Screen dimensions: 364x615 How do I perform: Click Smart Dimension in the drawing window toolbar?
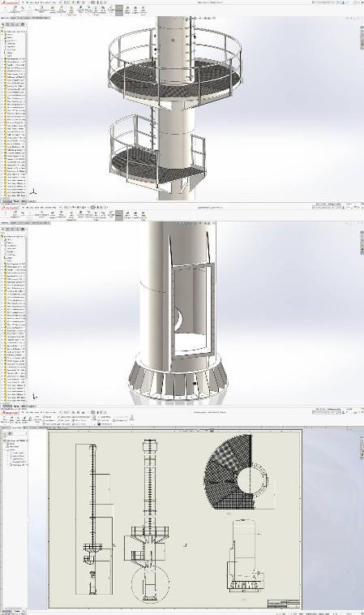4,420
